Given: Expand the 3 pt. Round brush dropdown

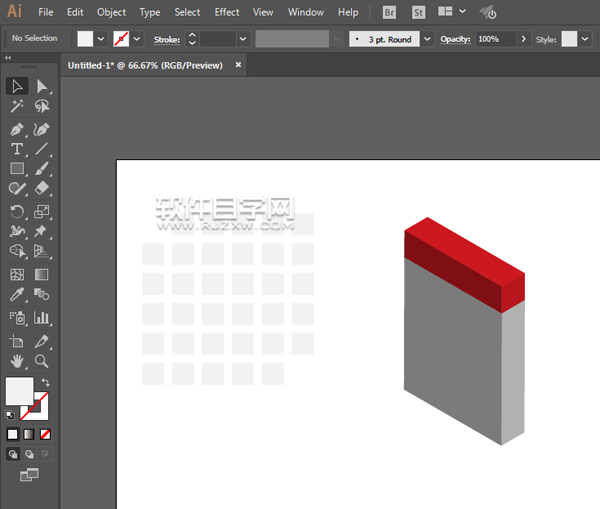Looking at the screenshot, I should (427, 38).
